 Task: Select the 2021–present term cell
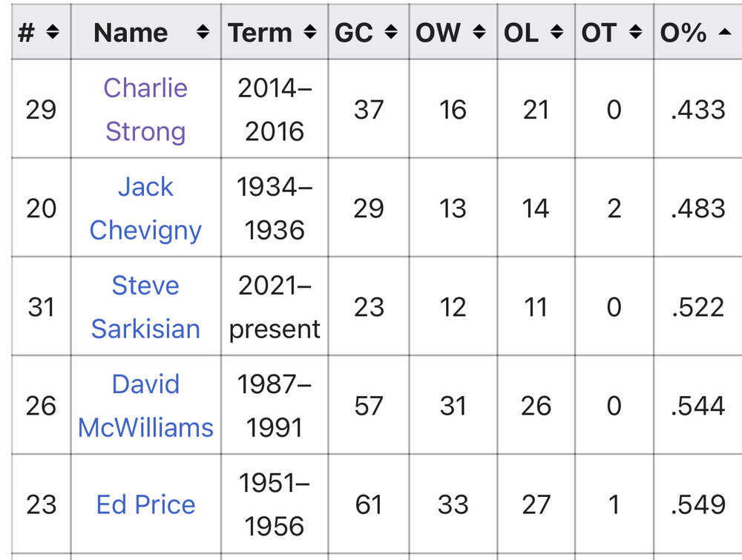coord(275,306)
